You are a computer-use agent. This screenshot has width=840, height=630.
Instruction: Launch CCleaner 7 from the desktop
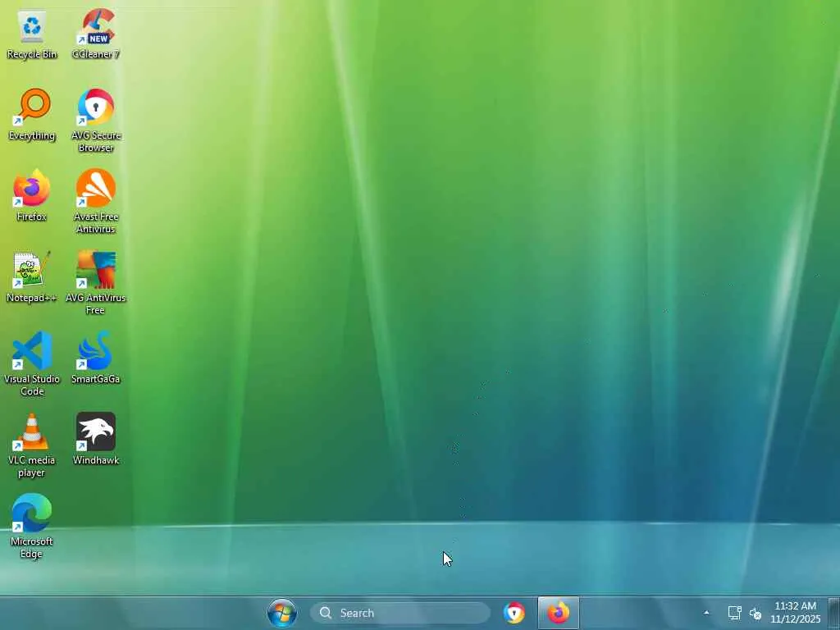pyautogui.click(x=96, y=34)
